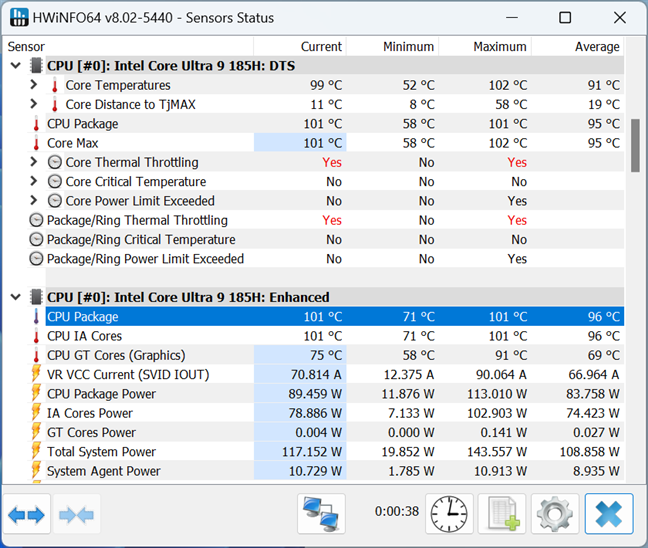Select the Total System Power label
This screenshot has height=548, width=648.
point(101,452)
